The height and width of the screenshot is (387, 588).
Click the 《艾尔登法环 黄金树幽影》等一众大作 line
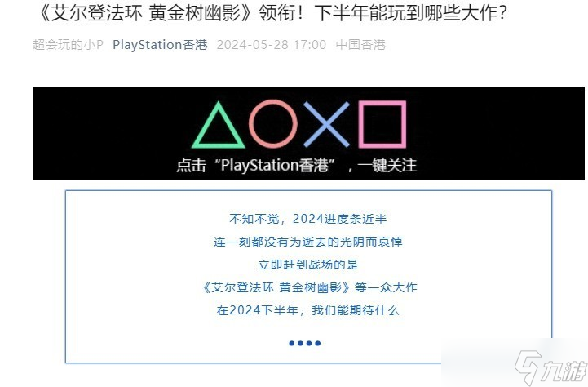[x=309, y=288]
